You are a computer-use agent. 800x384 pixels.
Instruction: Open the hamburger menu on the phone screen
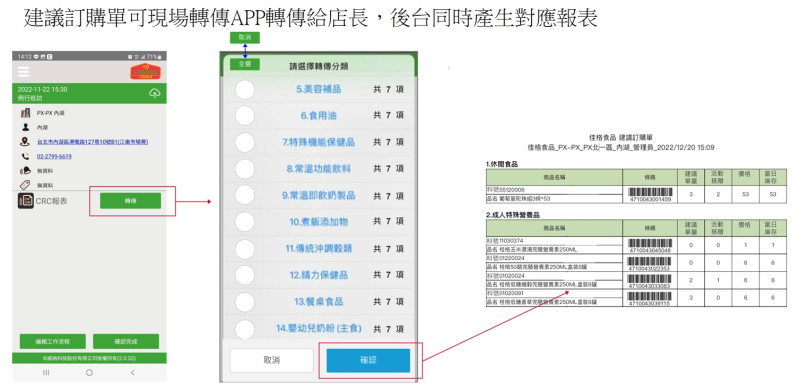pyautogui.click(x=23, y=72)
